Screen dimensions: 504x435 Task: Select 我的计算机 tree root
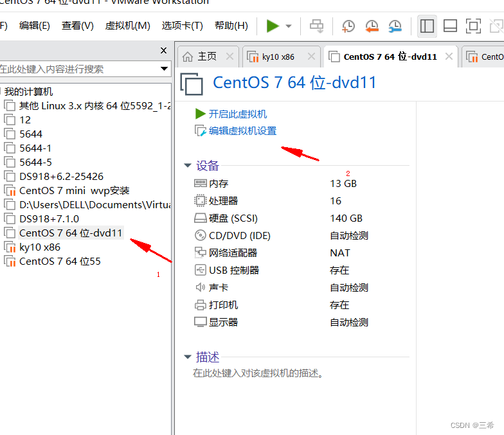(28, 91)
